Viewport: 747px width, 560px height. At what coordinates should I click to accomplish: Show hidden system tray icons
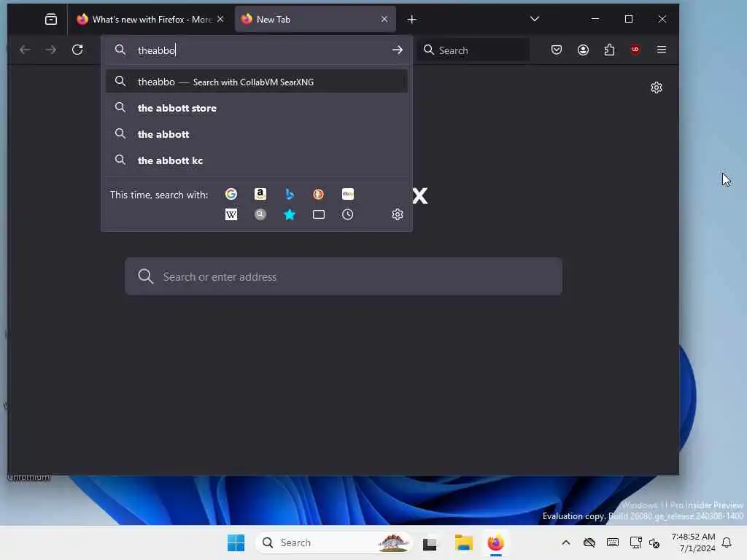[565, 542]
